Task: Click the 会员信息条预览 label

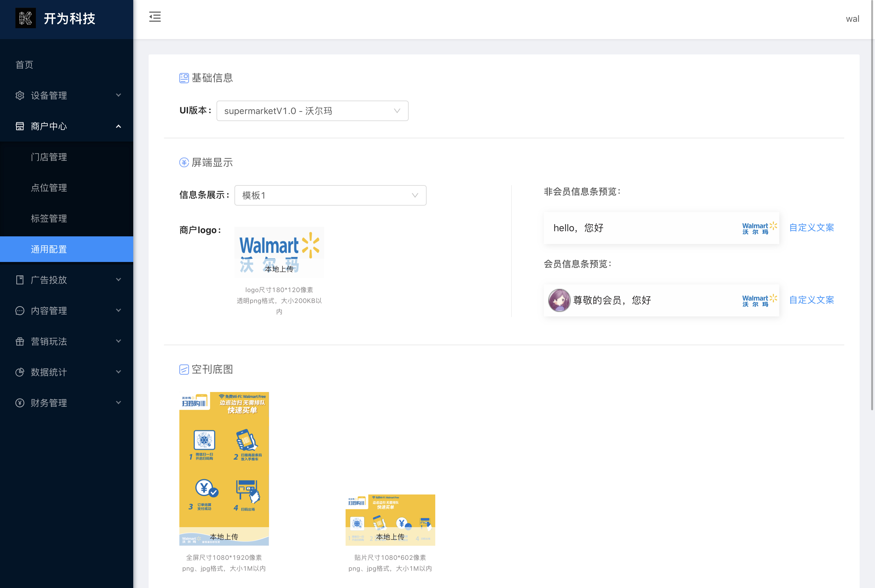Action: click(577, 264)
